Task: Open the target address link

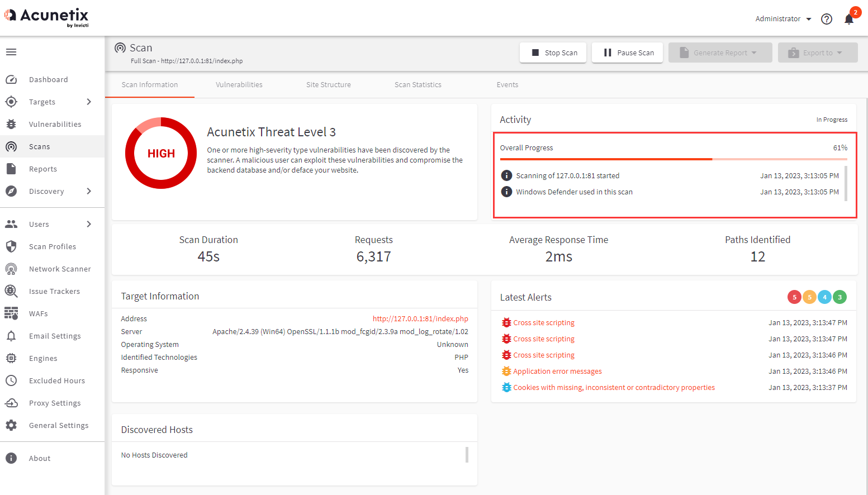Action: coord(420,318)
